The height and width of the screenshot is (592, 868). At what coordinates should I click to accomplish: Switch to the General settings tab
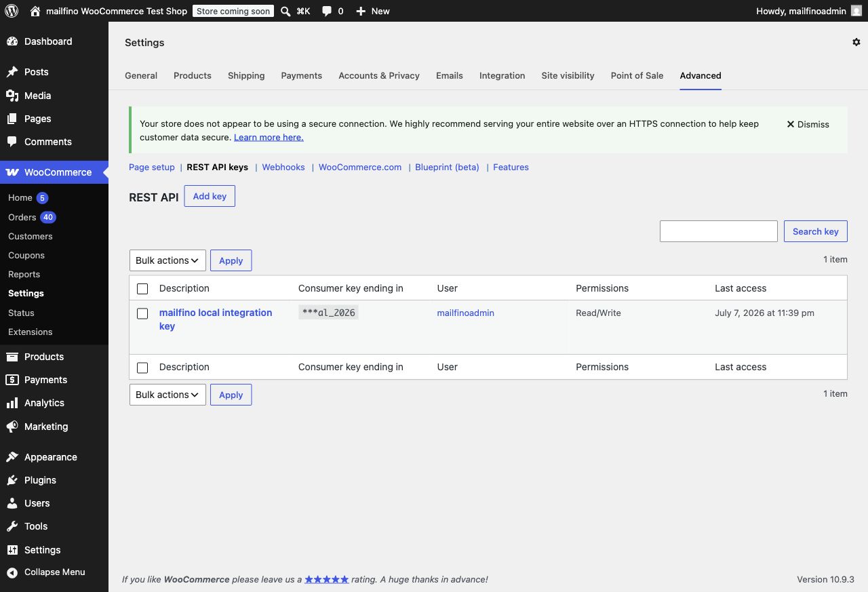click(x=141, y=75)
